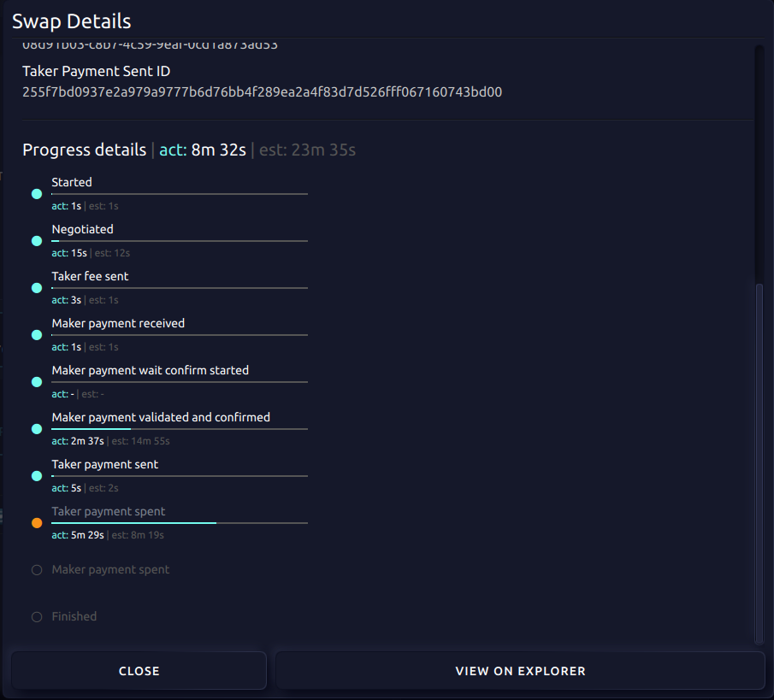Click act: 5s under Taker payment sent
Image resolution: width=774 pixels, height=700 pixels.
66,488
